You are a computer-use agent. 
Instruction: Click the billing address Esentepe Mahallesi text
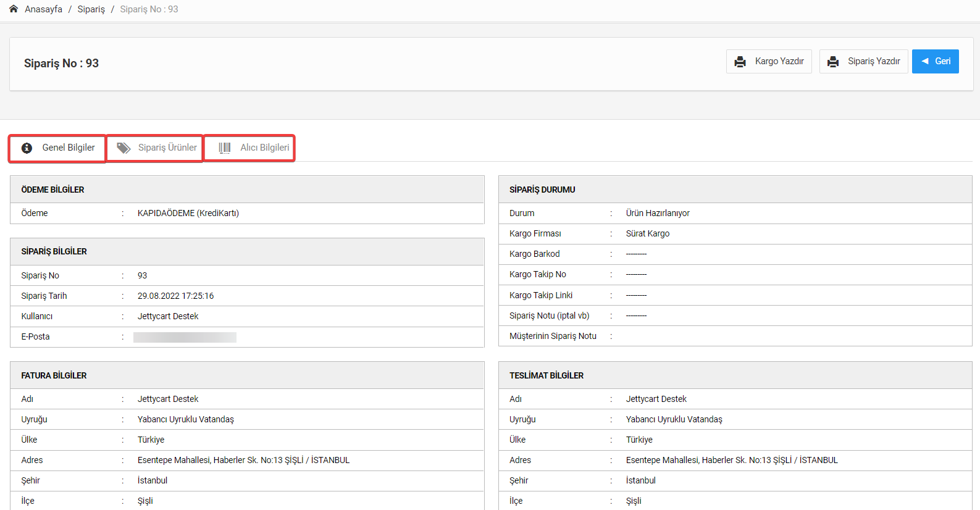click(243, 460)
